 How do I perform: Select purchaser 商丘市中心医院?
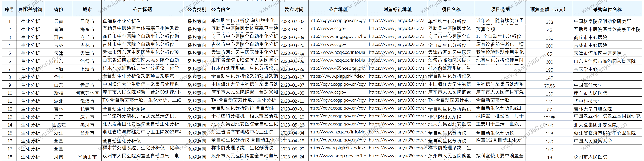(x=591, y=37)
